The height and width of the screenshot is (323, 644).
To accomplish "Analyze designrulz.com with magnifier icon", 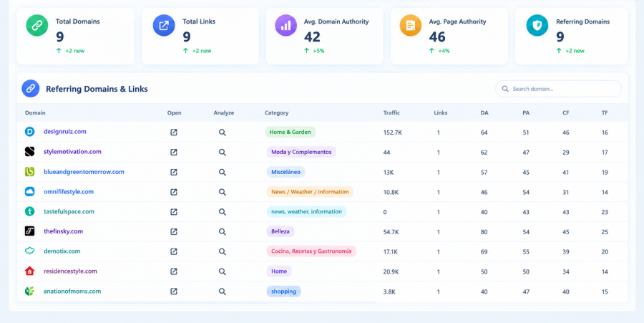I will 223,132.
